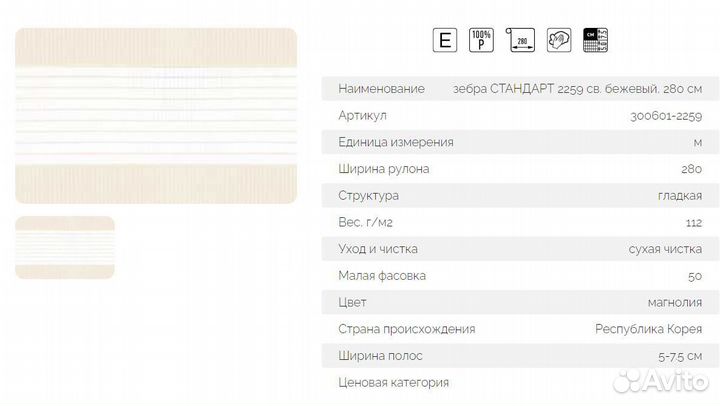
Task: Click the Ширина рулона value 280
Action: [692, 169]
